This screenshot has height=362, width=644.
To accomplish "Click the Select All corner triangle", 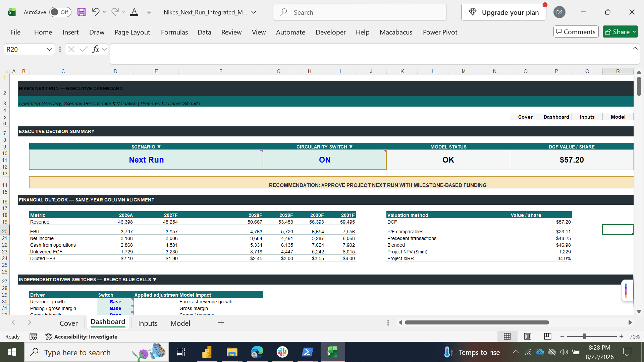I will click(6, 71).
